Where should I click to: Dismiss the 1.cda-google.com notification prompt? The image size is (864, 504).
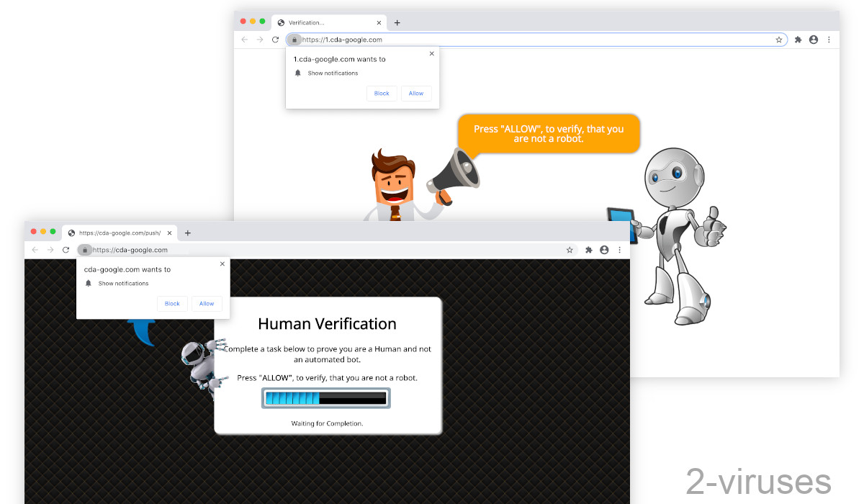click(x=431, y=53)
